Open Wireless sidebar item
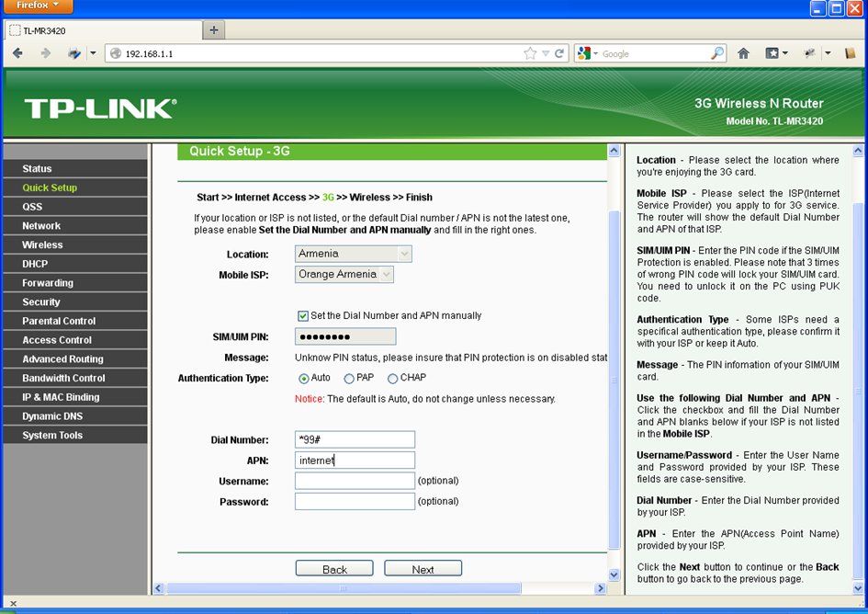Image resolution: width=868 pixels, height=614 pixels. point(75,244)
